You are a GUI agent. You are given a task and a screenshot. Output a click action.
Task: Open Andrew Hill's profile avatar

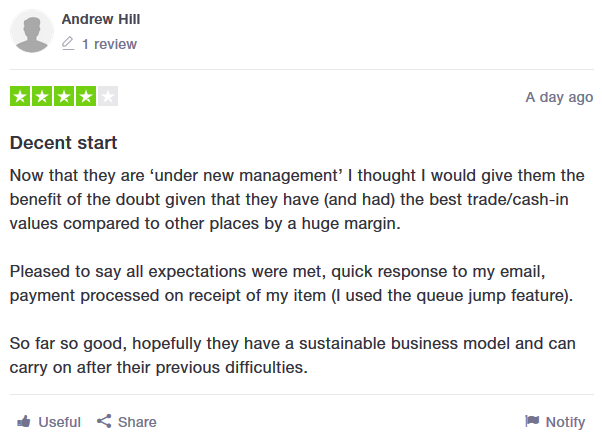(x=31, y=32)
